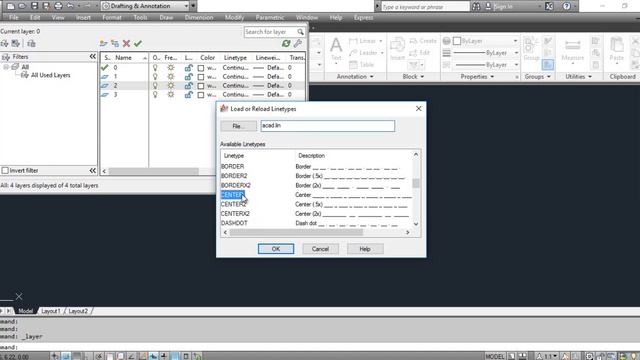Click the Autodesk Exchange X icon
Screen dimensions: 640x360
click(549, 6)
